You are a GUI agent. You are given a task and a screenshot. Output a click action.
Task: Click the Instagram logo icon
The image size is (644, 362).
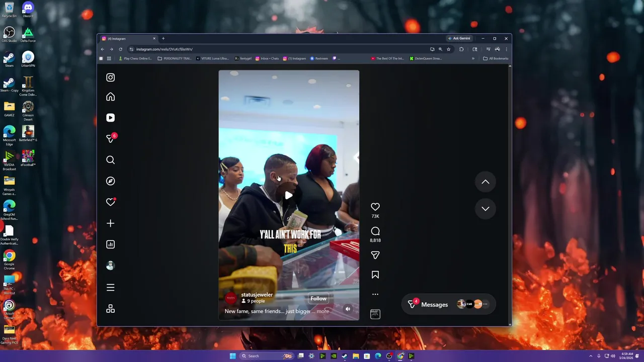click(111, 77)
